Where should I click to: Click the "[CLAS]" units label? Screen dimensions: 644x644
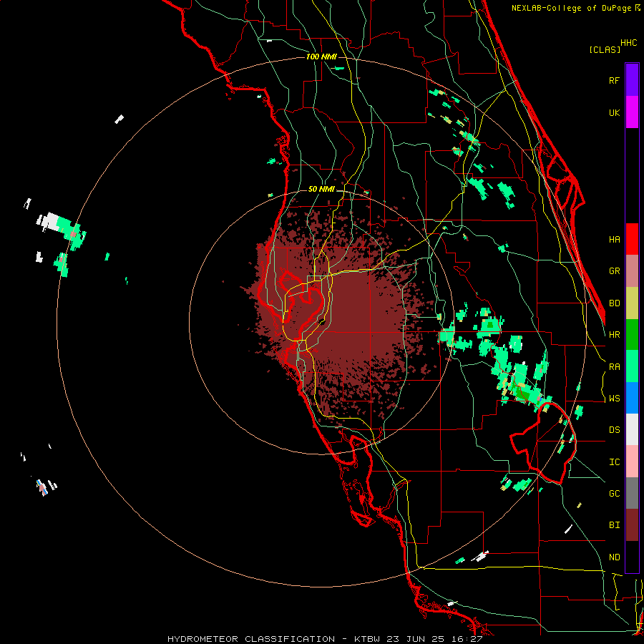pyautogui.click(x=605, y=49)
